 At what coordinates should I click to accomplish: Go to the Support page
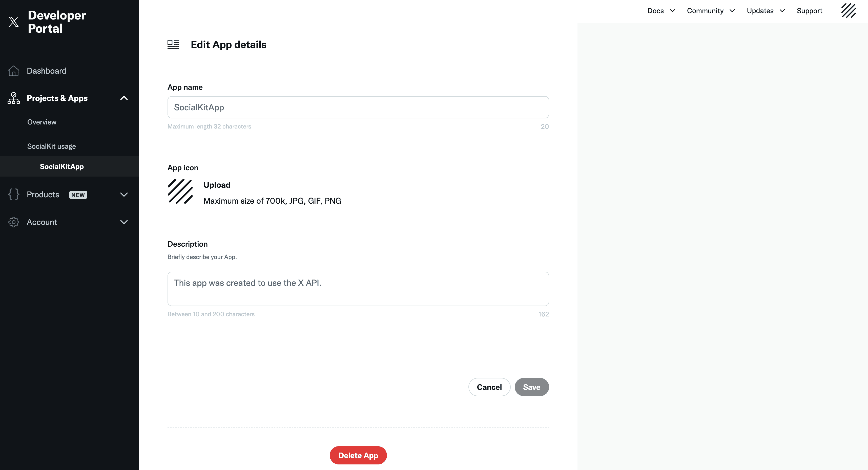point(809,11)
